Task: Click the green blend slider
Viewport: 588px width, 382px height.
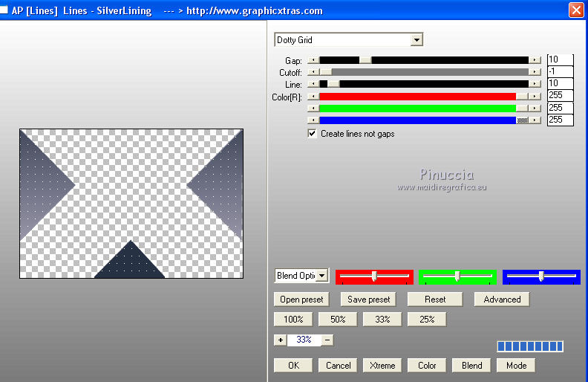Action: [x=457, y=276]
